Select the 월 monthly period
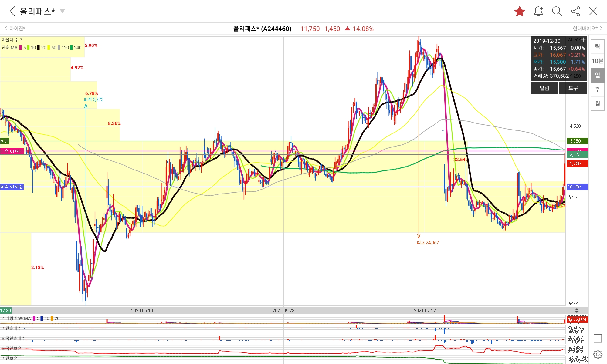Viewport: 607px width, 364px height. 597,104
